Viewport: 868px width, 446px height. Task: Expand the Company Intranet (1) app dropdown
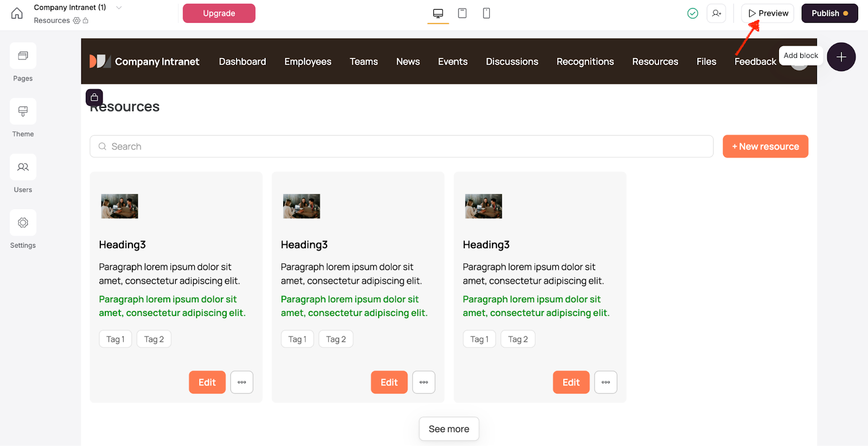click(x=119, y=8)
